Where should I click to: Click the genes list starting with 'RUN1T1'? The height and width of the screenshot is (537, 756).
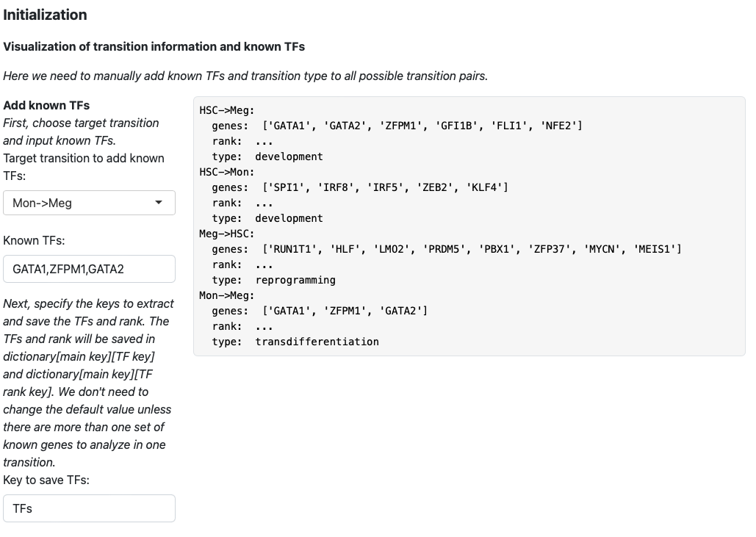(x=472, y=249)
